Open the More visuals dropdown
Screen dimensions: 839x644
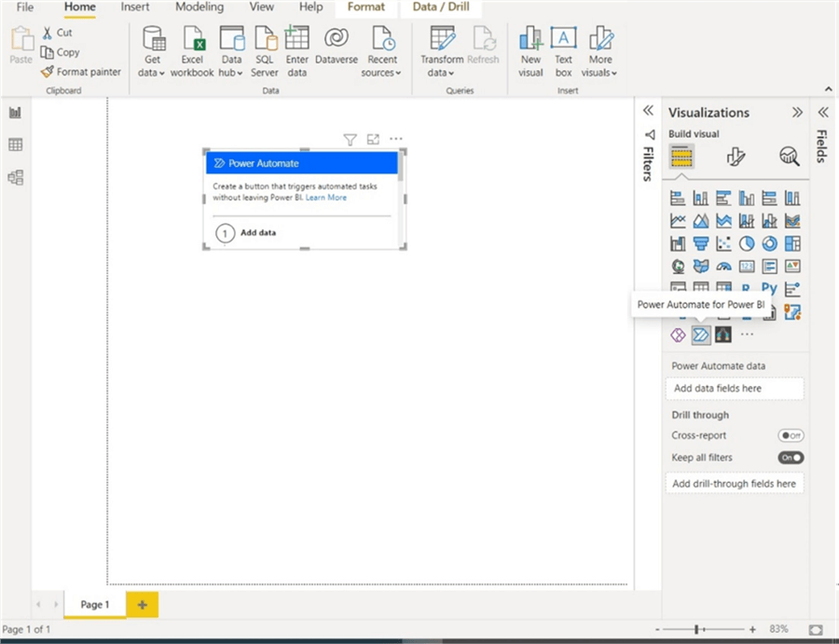[599, 52]
